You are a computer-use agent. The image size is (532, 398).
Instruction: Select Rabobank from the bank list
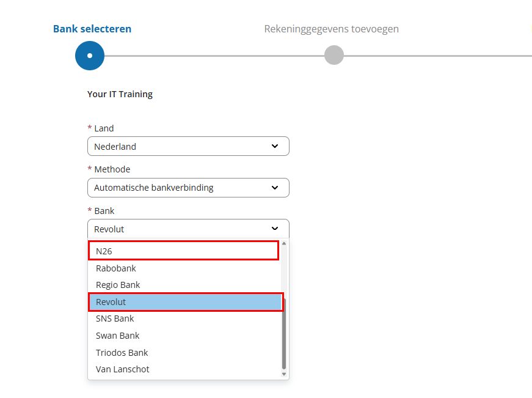pyautogui.click(x=185, y=268)
